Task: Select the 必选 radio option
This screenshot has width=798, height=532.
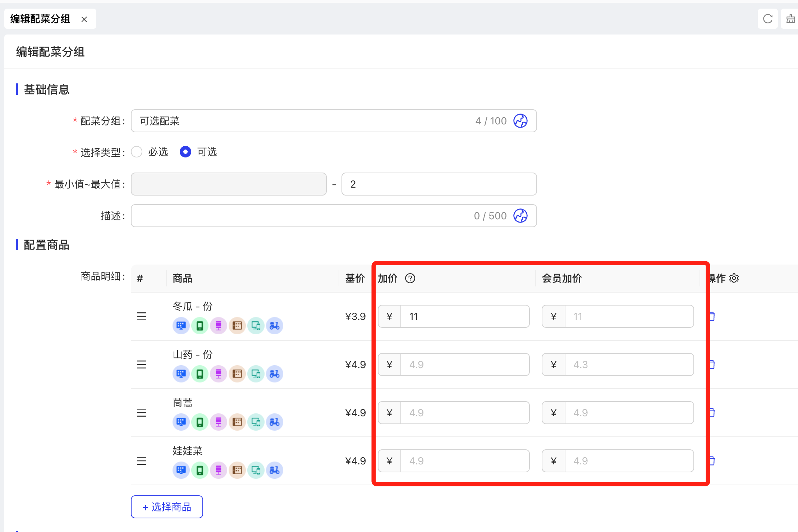Action: pos(137,152)
